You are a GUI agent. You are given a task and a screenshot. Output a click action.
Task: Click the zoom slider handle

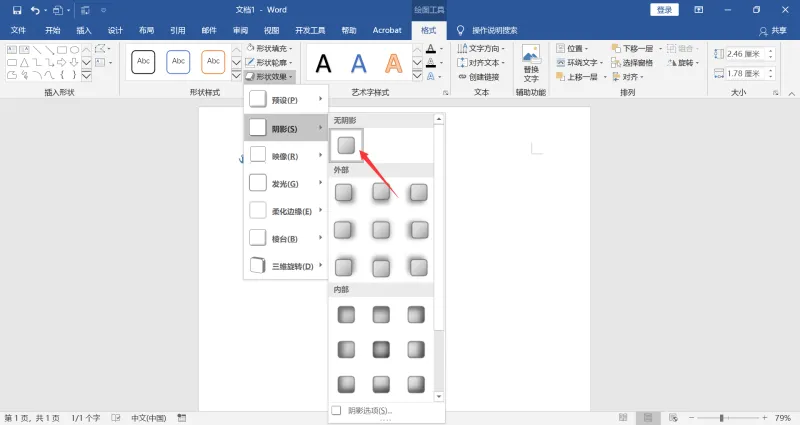click(721, 418)
